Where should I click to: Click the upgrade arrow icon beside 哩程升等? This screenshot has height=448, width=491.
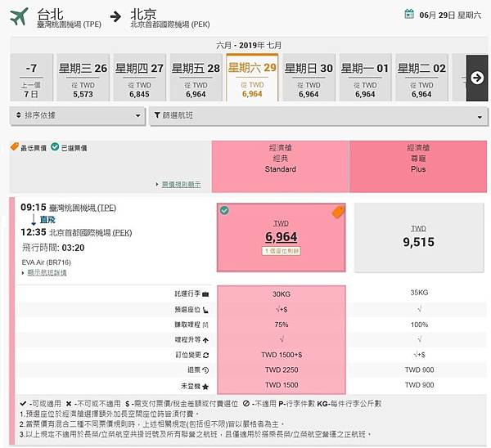pos(205,340)
